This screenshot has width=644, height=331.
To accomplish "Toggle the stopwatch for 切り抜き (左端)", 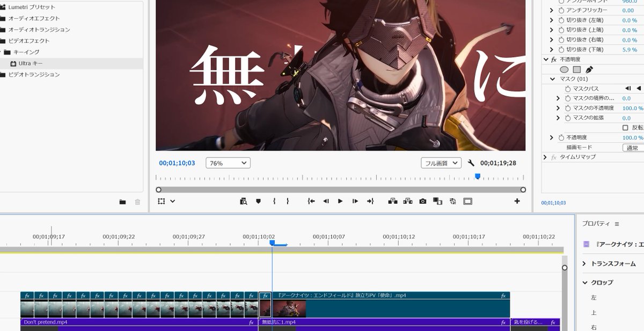I will pos(562,20).
